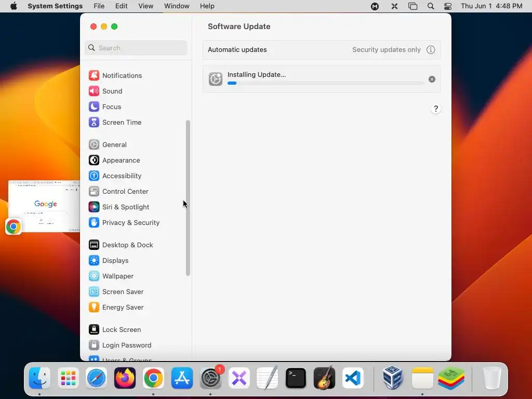
Task: Open Lock Screen settings
Action: point(115,330)
